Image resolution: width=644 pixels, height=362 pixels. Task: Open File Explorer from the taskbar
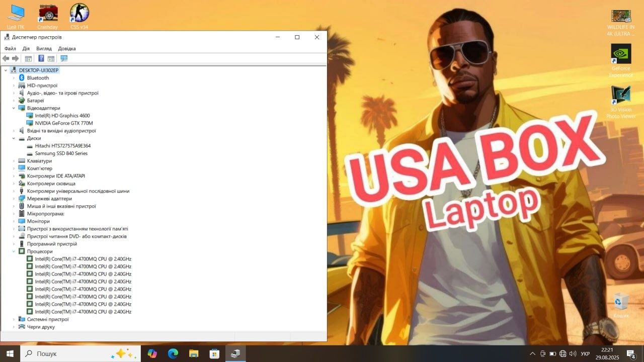(x=194, y=353)
